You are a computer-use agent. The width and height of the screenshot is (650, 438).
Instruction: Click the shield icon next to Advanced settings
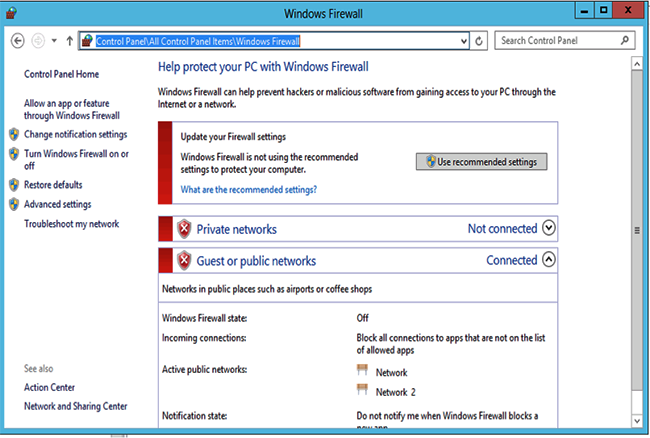click(x=14, y=204)
